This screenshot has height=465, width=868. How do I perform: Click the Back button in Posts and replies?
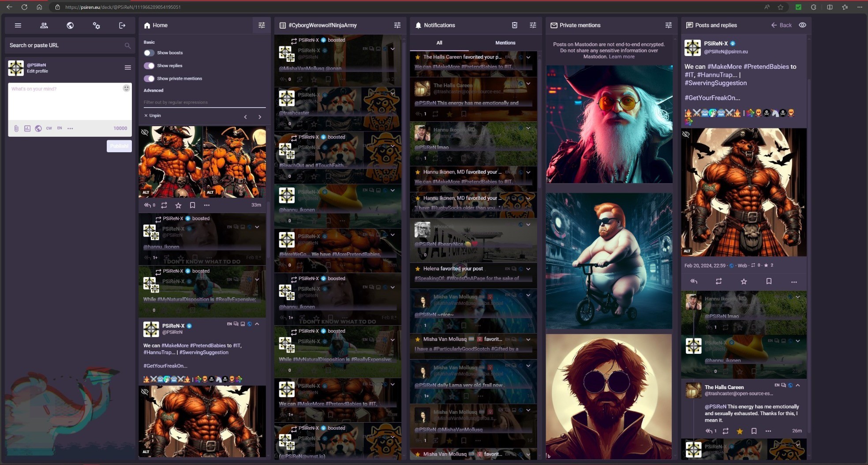click(781, 26)
